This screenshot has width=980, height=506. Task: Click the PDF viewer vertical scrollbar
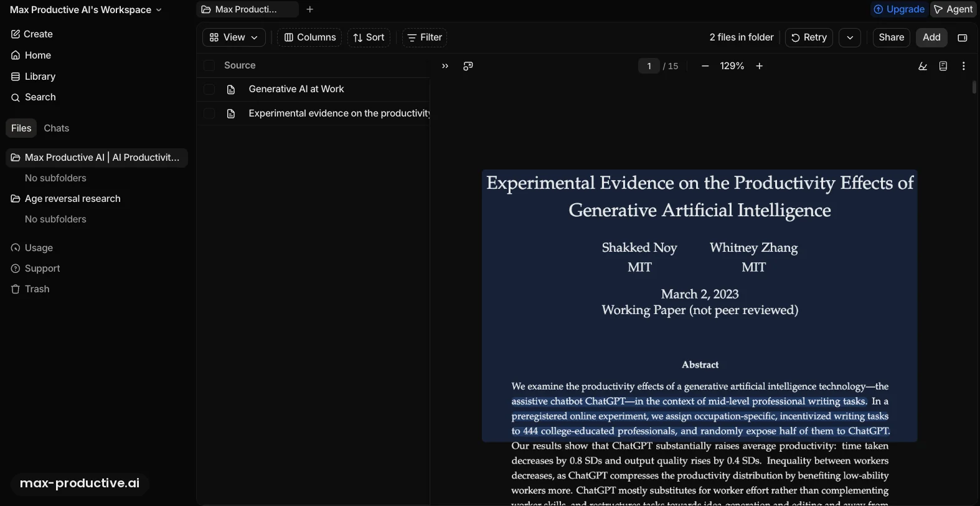click(974, 87)
